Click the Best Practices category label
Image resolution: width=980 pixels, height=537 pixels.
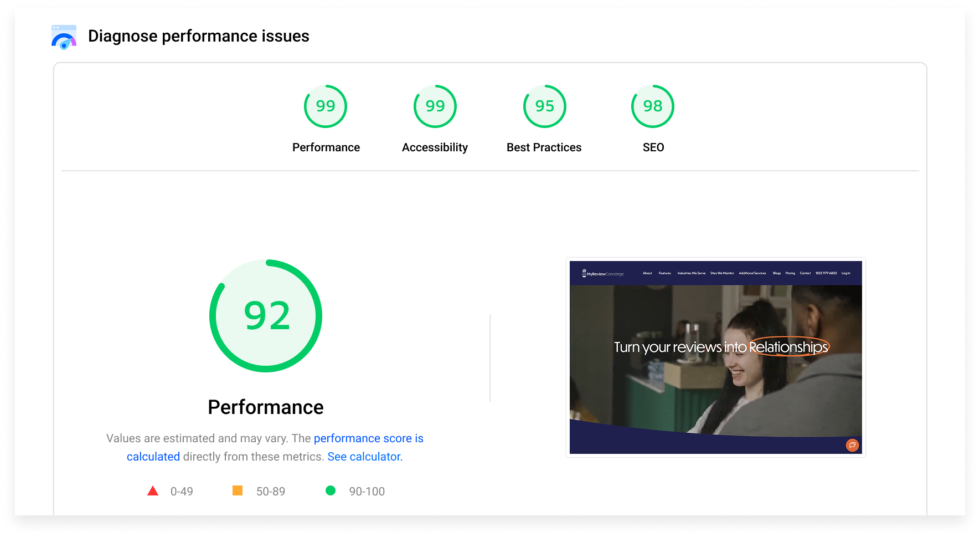click(544, 147)
